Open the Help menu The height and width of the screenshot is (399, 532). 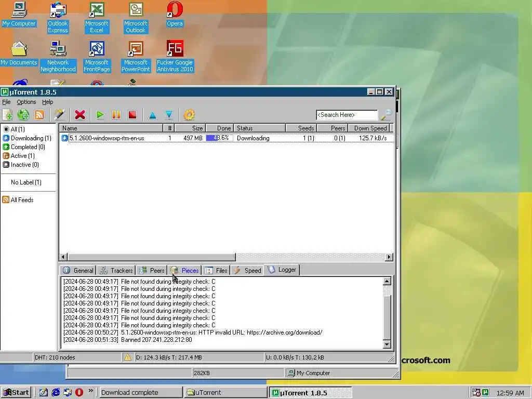47,102
